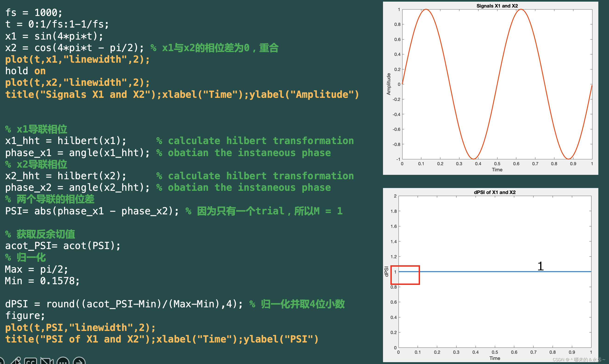Image resolution: width=609 pixels, height=364 pixels.
Task: Click the red highlight box on the dPSI plot
Action: (x=405, y=275)
